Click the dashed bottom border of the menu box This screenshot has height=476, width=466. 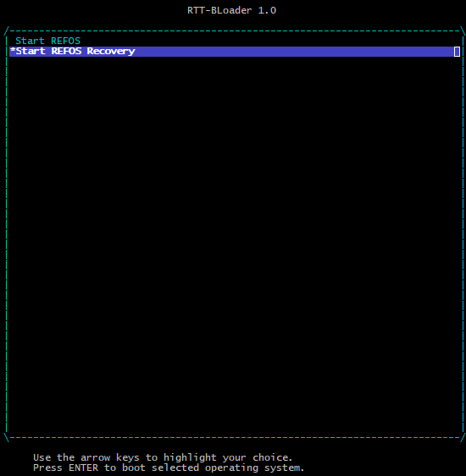pyautogui.click(x=235, y=438)
